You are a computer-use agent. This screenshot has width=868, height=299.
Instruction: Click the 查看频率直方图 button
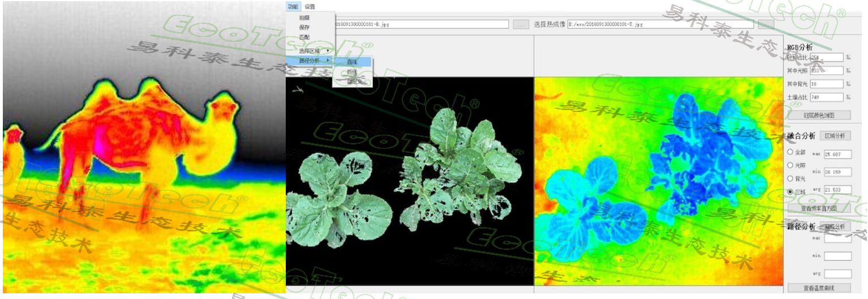pos(819,208)
